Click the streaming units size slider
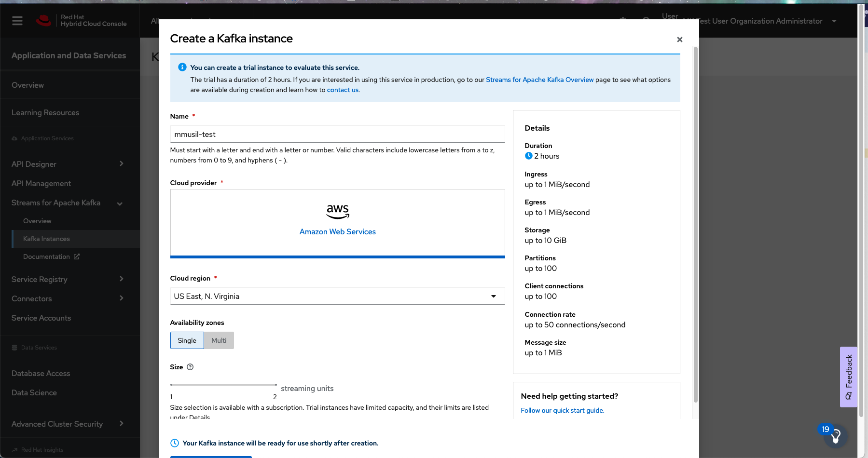Viewport: 868px width, 458px height. coord(223,385)
